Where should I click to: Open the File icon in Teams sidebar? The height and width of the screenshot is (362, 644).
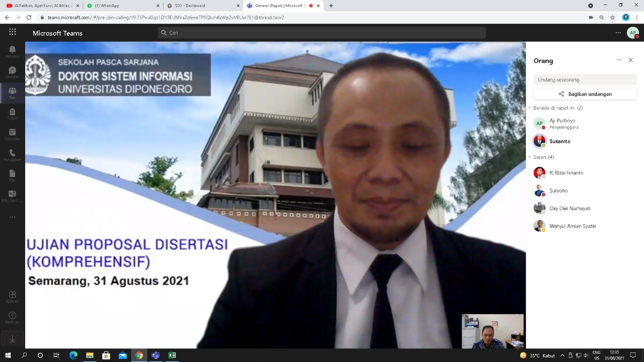[x=12, y=175]
